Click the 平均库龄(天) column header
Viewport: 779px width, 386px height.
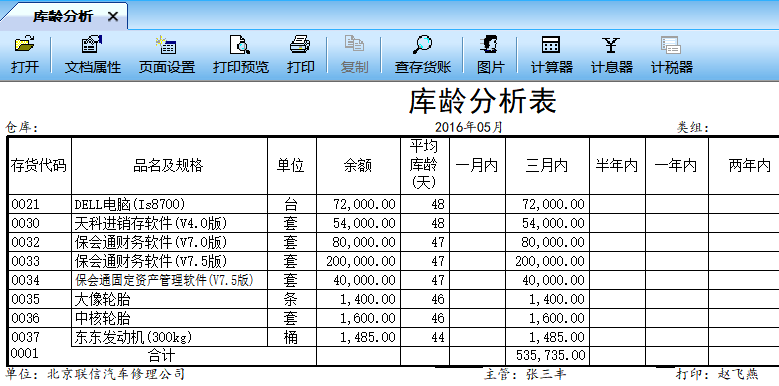pos(425,166)
